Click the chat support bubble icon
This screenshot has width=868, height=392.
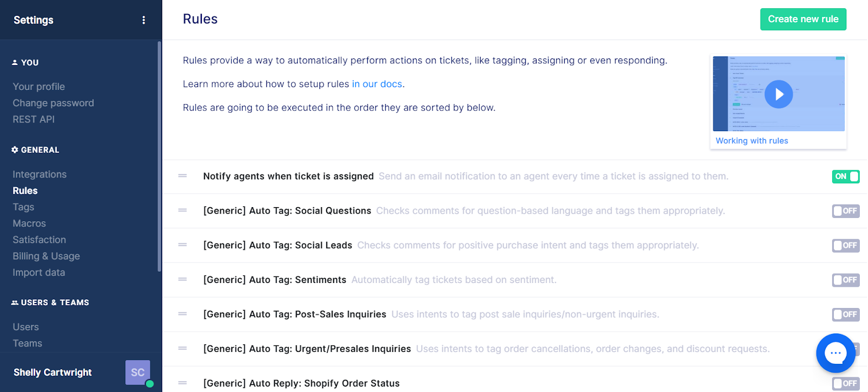point(835,353)
